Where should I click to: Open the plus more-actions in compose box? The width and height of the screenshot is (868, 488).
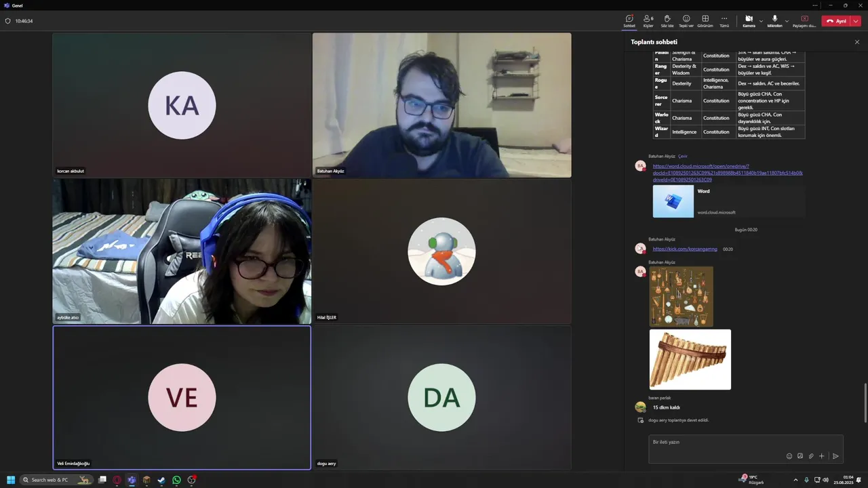822,456
